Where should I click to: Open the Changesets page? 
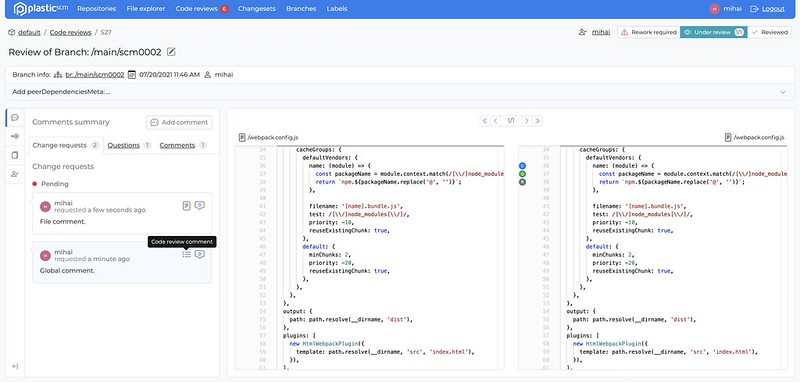[x=257, y=9]
